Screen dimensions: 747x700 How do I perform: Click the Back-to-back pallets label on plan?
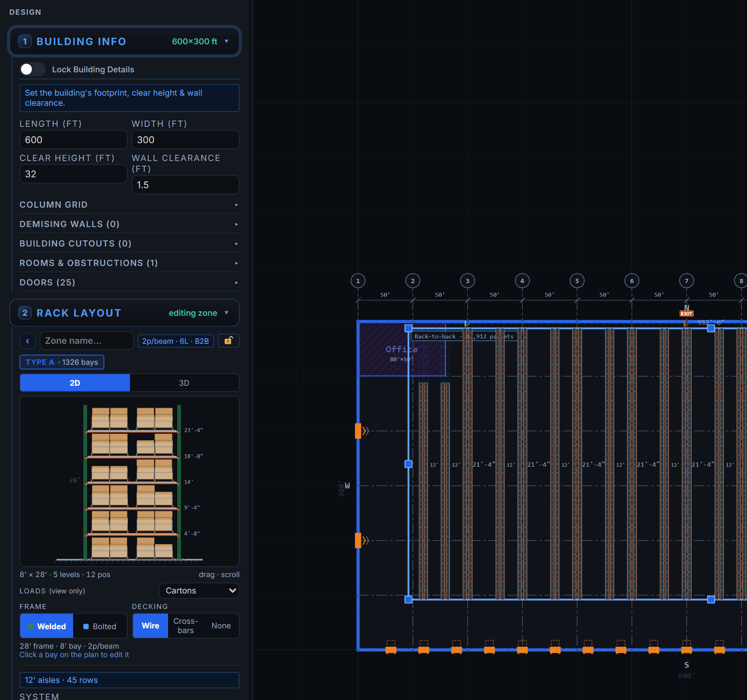point(464,336)
